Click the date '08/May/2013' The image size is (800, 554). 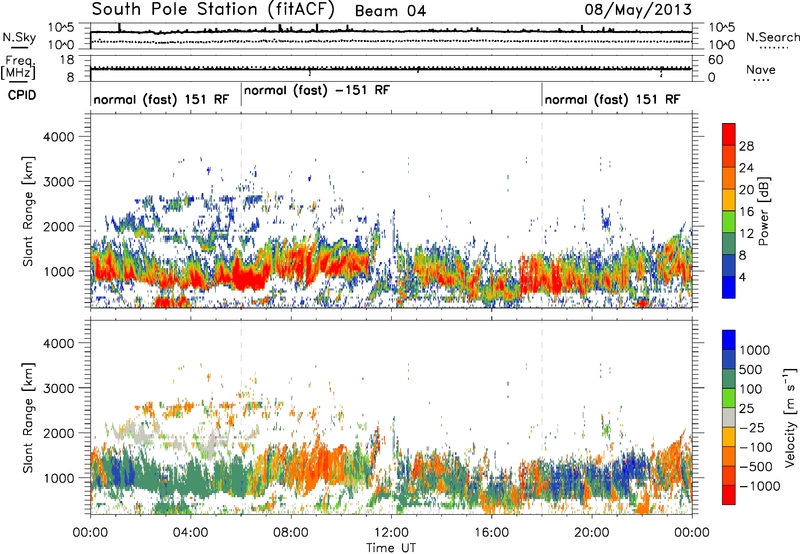click(x=638, y=9)
